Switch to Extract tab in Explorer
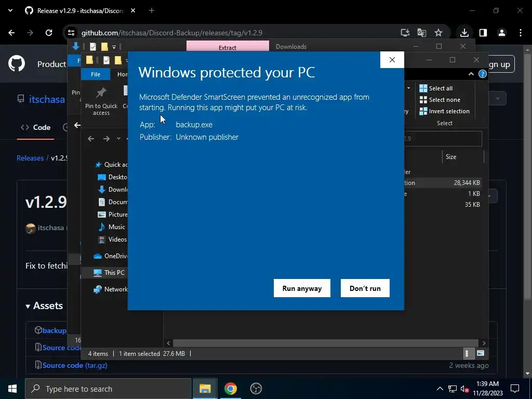 (228, 46)
